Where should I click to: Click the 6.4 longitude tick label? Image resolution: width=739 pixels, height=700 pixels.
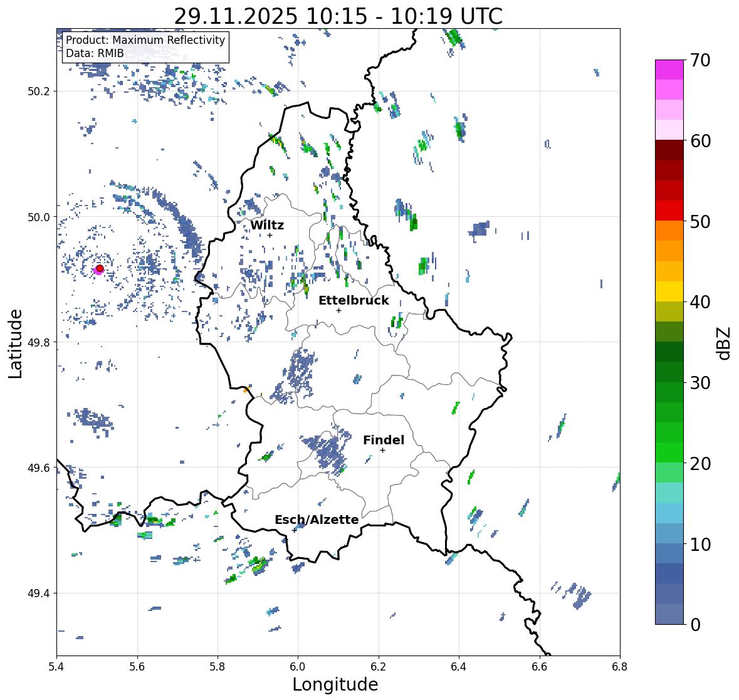pos(459,667)
